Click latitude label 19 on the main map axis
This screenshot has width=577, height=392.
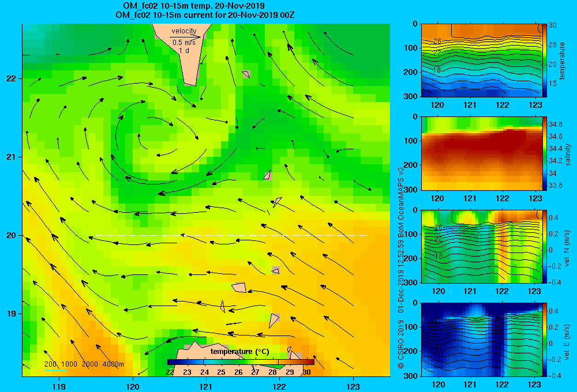12,314
